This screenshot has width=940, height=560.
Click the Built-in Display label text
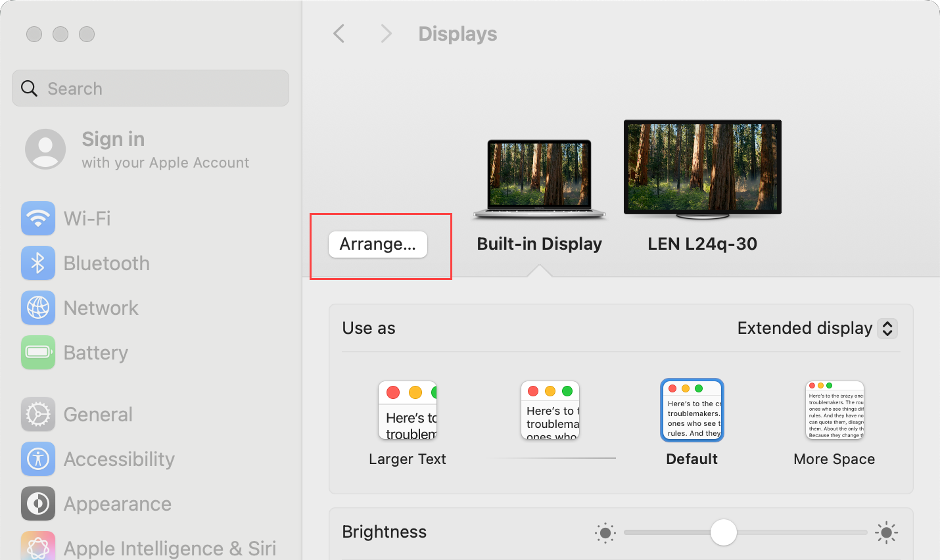pos(540,244)
